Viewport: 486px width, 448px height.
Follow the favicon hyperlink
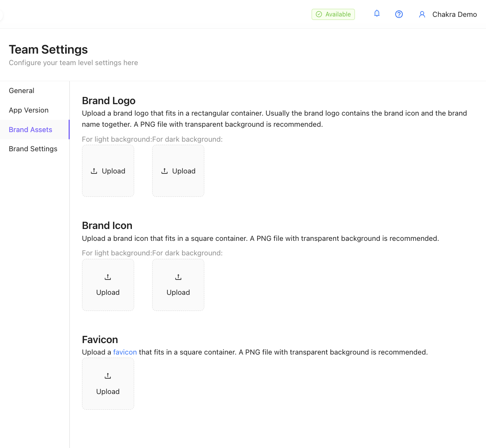(x=125, y=352)
